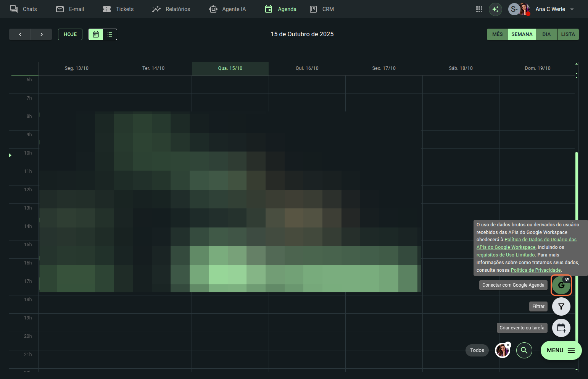Open the Filtrar funnel icon

(561, 306)
